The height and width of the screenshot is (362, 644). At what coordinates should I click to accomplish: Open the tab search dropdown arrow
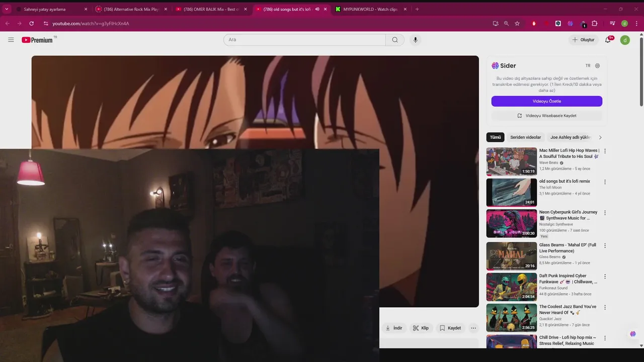pos(7,9)
